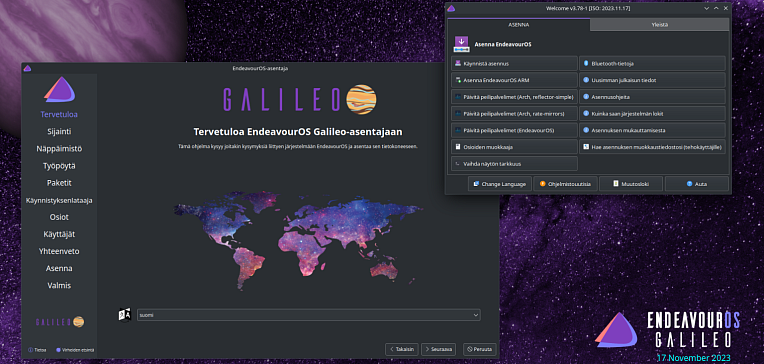Expand the suomi language dropdown
The width and height of the screenshot is (764, 364).
click(309, 315)
